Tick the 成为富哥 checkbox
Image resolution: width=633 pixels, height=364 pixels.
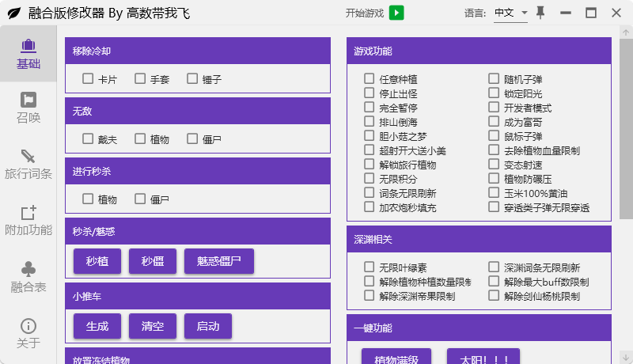click(x=494, y=121)
